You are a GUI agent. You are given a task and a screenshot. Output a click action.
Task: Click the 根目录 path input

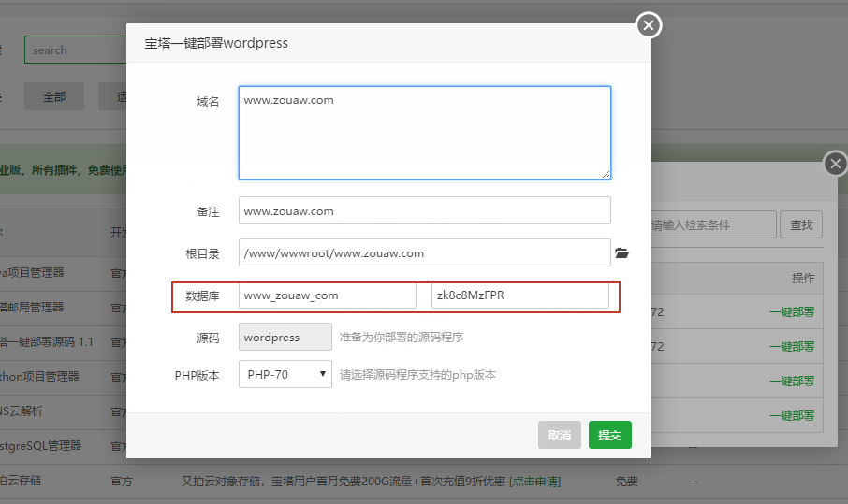click(x=424, y=253)
